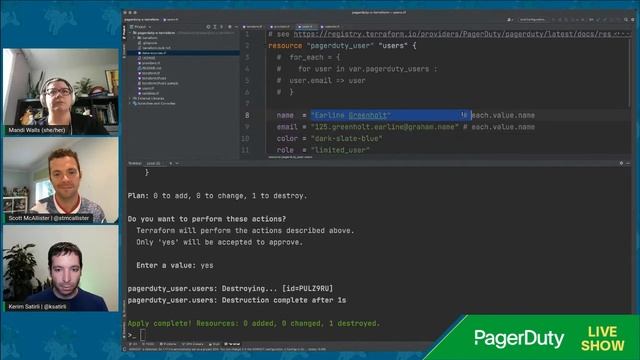The height and width of the screenshot is (360, 640).
Task: Expand the Scratches and Consoles node
Action: pos(131,103)
